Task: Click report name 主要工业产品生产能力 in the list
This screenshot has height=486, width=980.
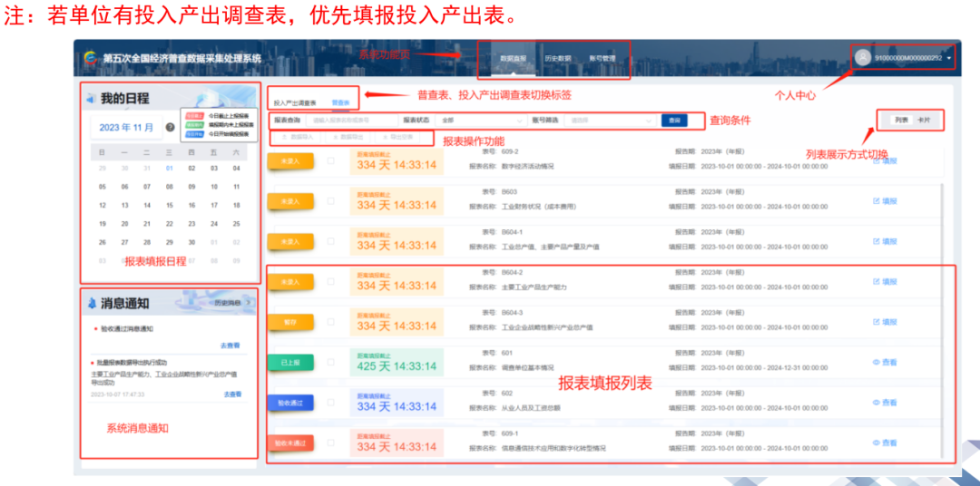Action: click(x=534, y=287)
